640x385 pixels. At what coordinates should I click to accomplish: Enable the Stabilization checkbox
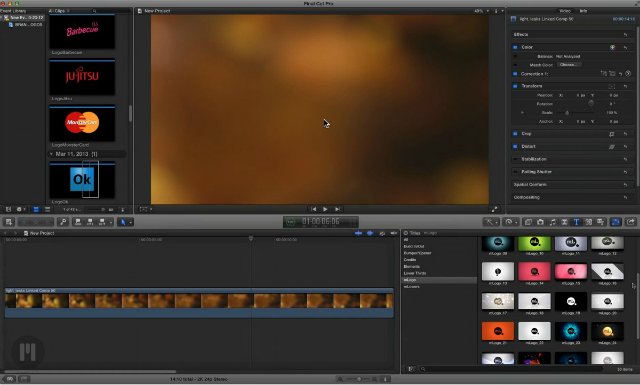tap(515, 159)
